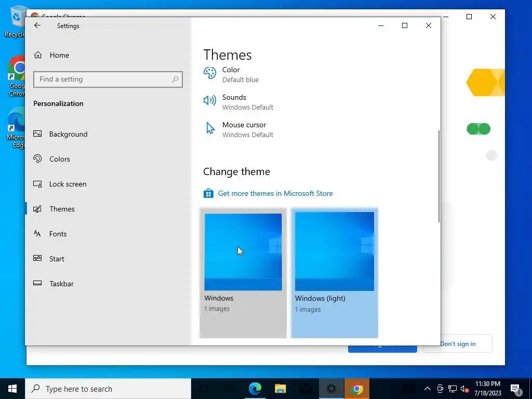
Task: Select the Windows (light) theme thumbnail
Action: click(335, 251)
